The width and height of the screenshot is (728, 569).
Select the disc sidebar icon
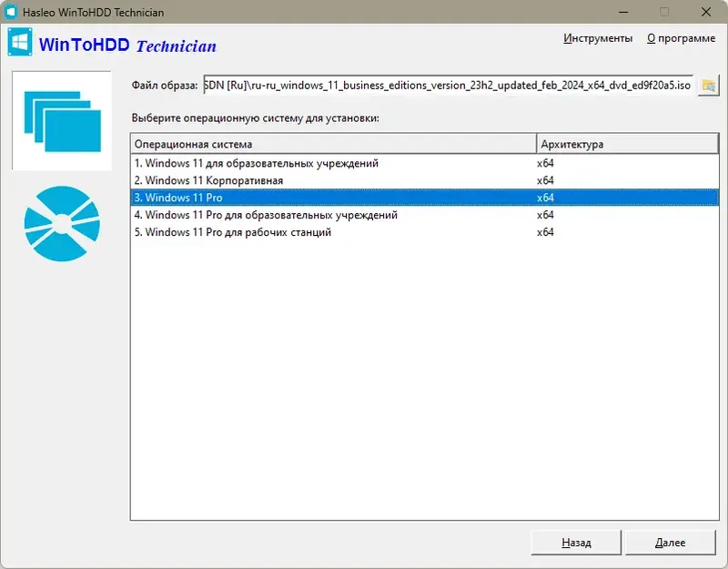tap(62, 224)
